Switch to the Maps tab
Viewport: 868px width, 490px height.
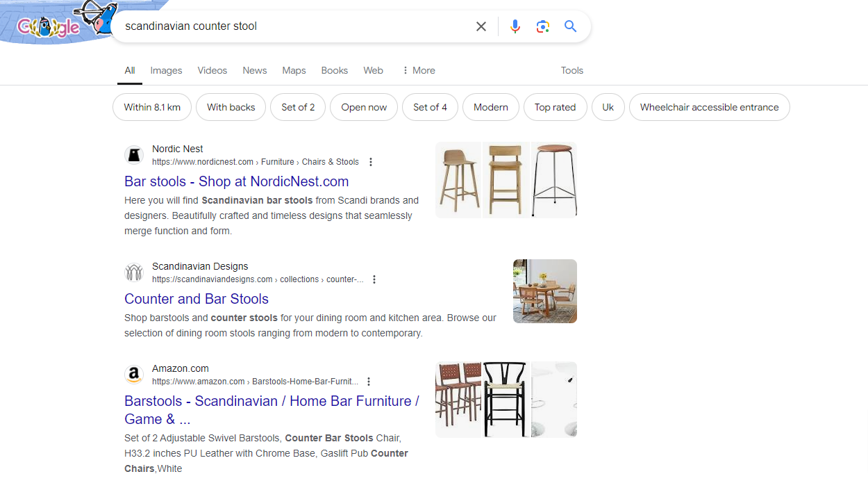(294, 70)
